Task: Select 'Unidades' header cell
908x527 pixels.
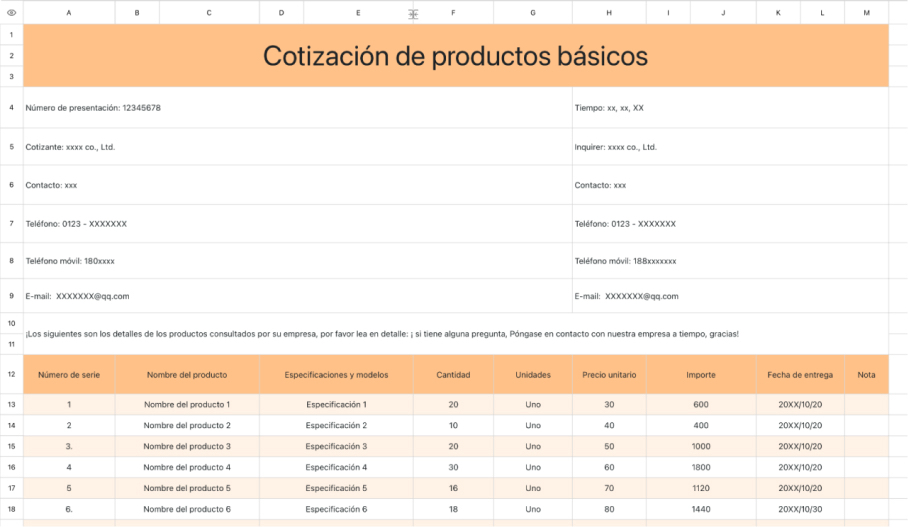Action: pos(533,375)
